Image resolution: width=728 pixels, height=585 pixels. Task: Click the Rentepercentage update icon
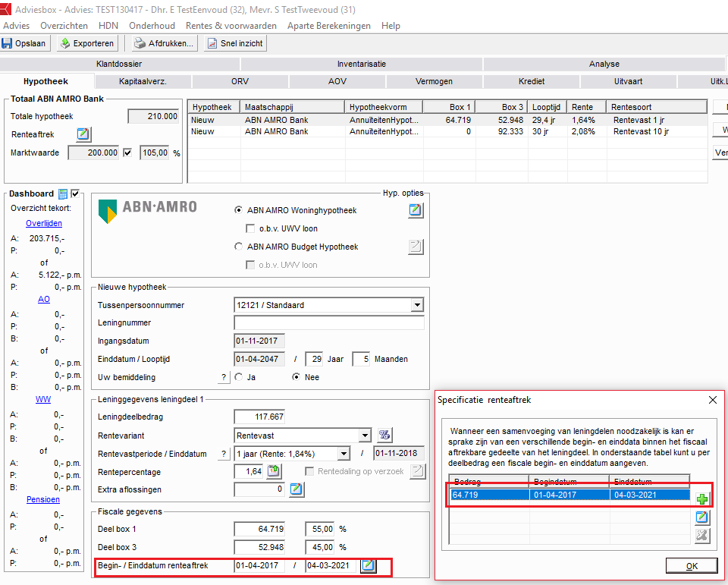tap(274, 471)
